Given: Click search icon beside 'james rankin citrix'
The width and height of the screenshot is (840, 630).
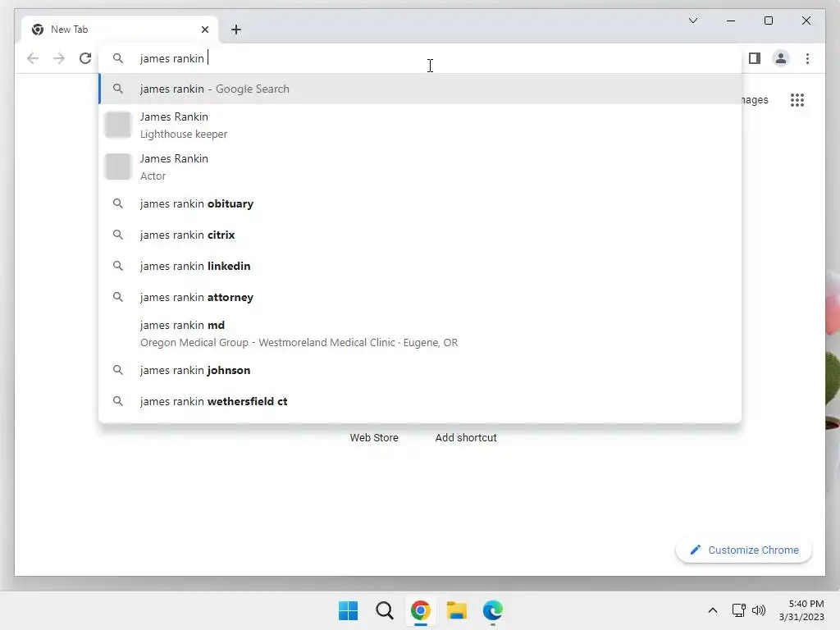Looking at the screenshot, I should (118, 235).
